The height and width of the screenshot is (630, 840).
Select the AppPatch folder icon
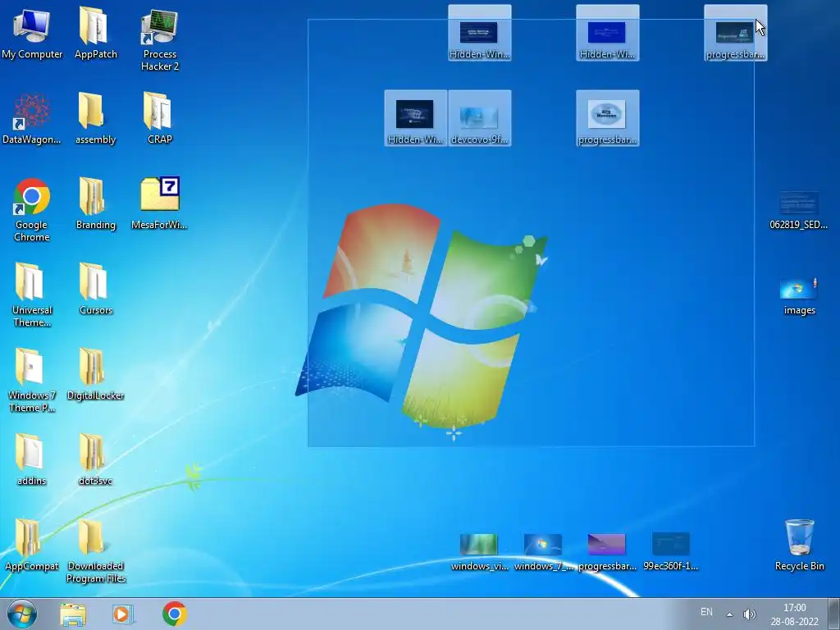(95, 33)
